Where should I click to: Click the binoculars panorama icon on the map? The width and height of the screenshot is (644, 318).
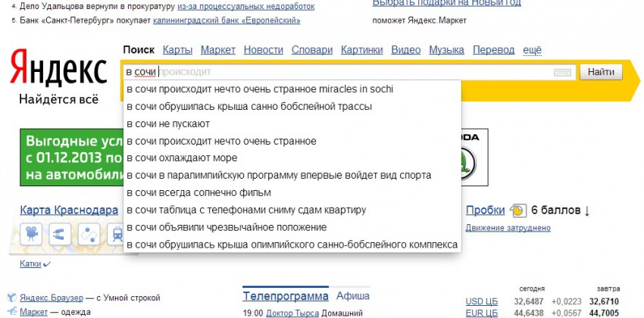[60, 234]
